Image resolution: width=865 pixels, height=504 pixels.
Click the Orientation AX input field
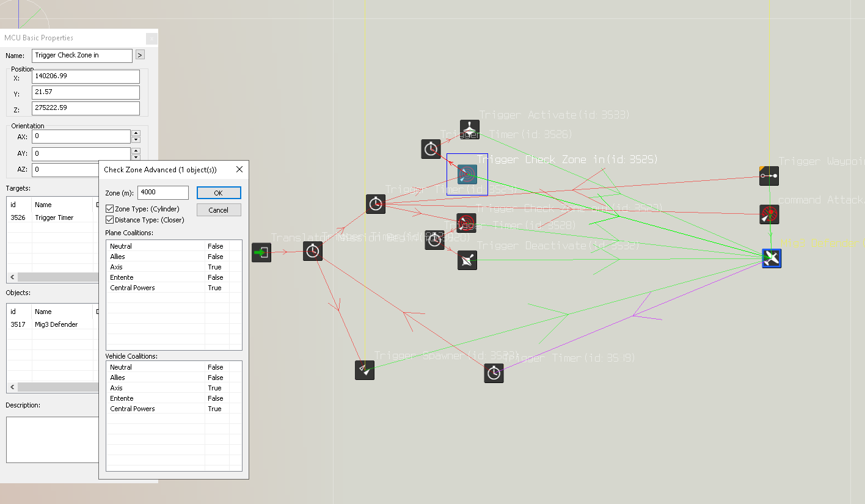pos(81,136)
